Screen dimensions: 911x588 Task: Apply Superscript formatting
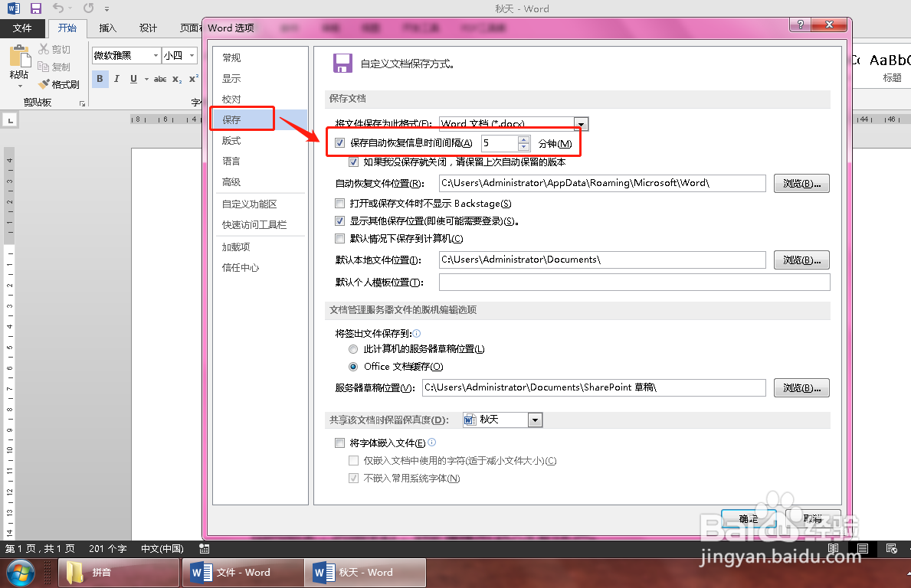pyautogui.click(x=194, y=79)
